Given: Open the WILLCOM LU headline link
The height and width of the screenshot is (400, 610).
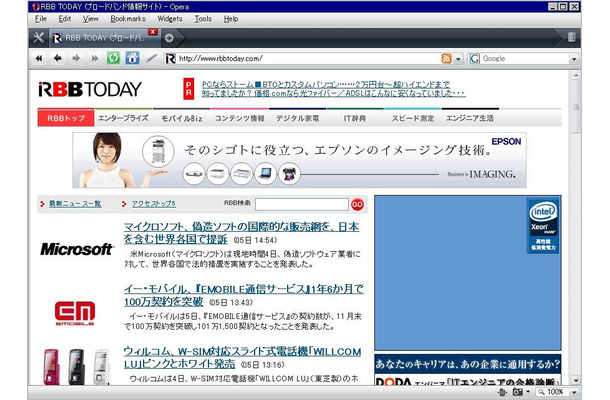Looking at the screenshot, I should pos(242,358).
